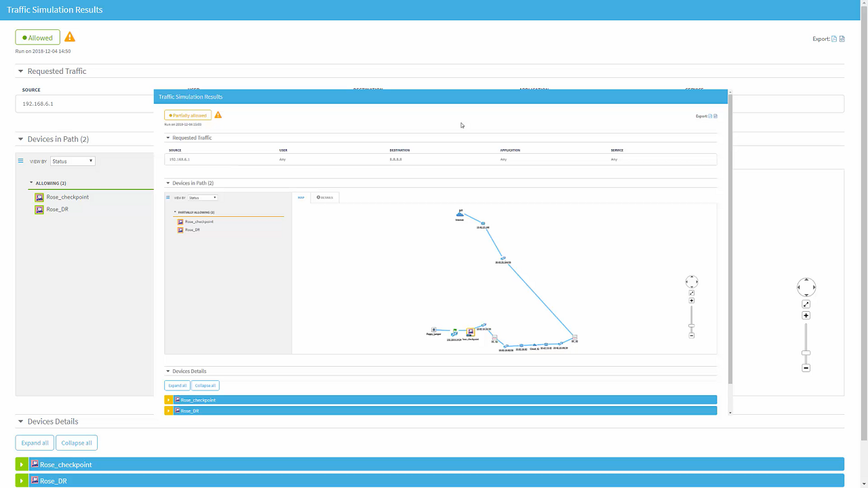Image resolution: width=868 pixels, height=488 pixels.
Task: Open the list menu icon beside VIEW BY in the background window
Action: coord(20,161)
